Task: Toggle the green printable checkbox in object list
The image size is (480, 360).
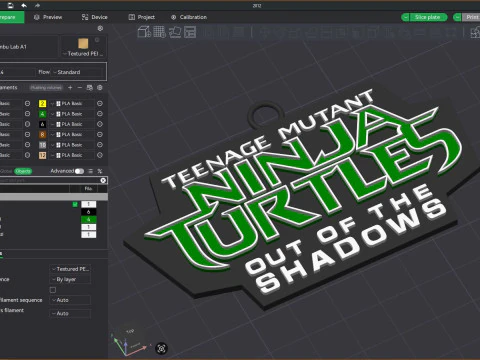Action: (x=75, y=204)
